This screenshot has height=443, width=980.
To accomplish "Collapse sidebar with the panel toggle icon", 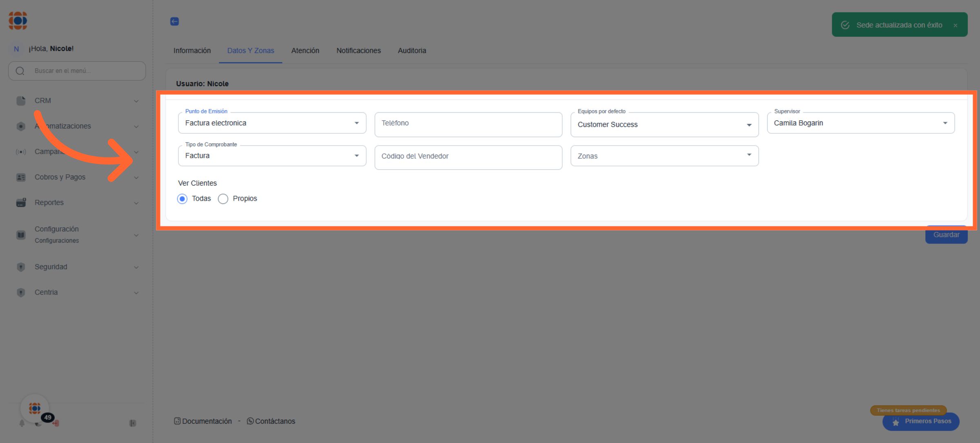I will coord(133,423).
